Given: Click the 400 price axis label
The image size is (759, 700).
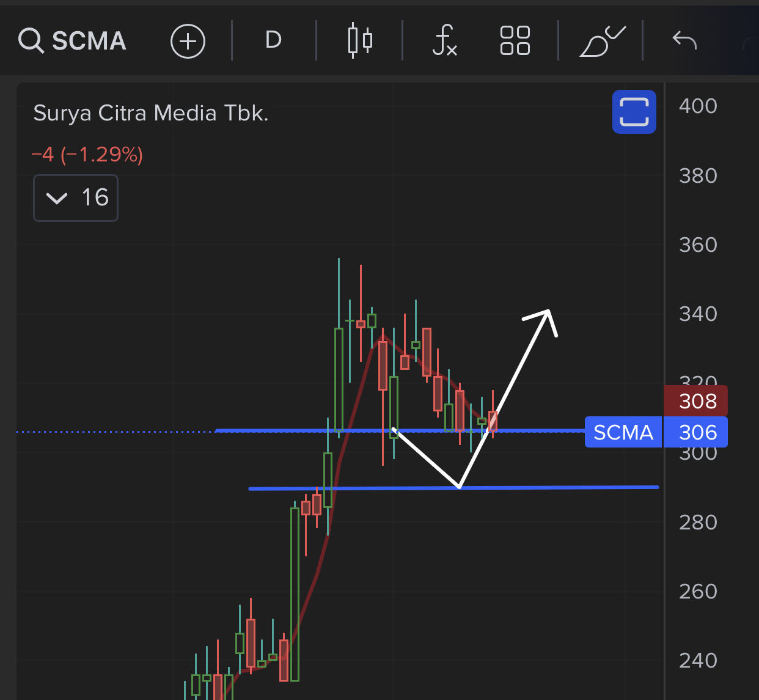Looking at the screenshot, I should coord(698,106).
